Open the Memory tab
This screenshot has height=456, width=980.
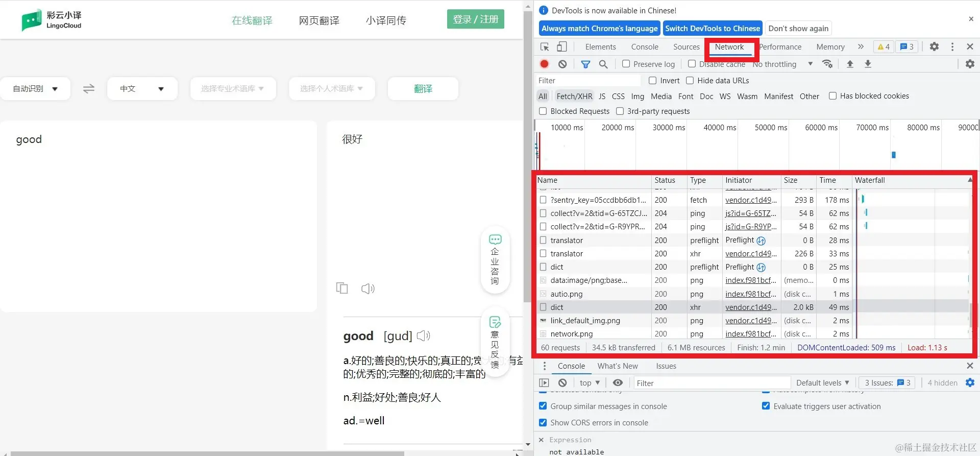click(x=830, y=46)
